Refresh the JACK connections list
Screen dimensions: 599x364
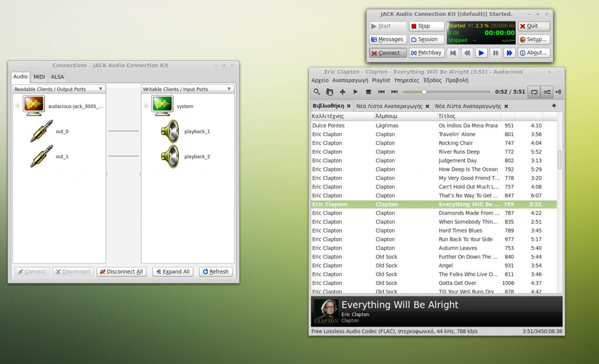tap(216, 271)
